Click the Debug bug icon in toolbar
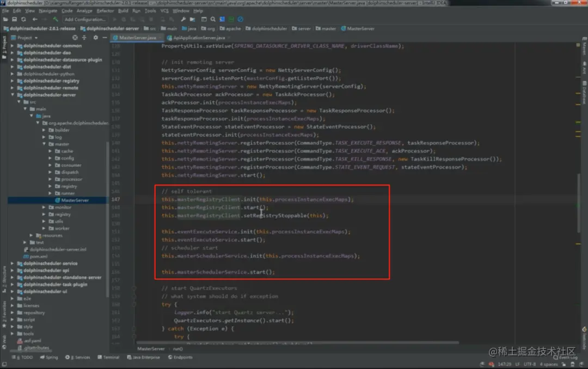Viewport: 588px width, 369px height. [124, 19]
